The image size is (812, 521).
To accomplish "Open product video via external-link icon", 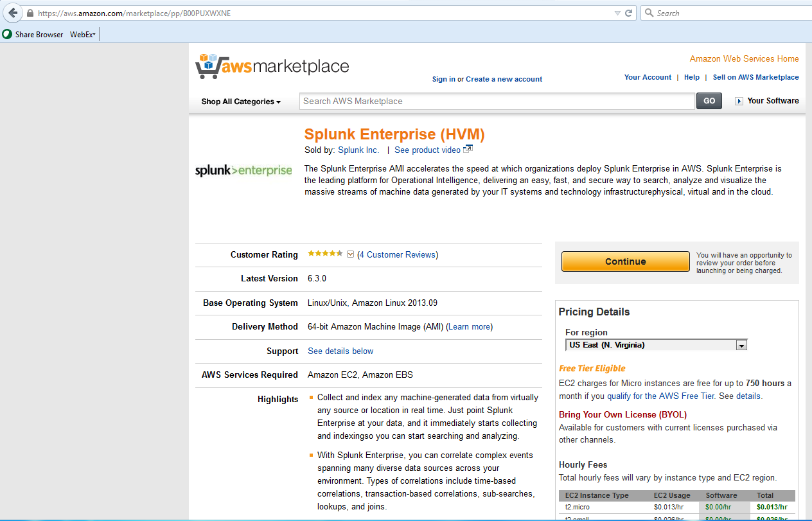I will pyautogui.click(x=468, y=148).
